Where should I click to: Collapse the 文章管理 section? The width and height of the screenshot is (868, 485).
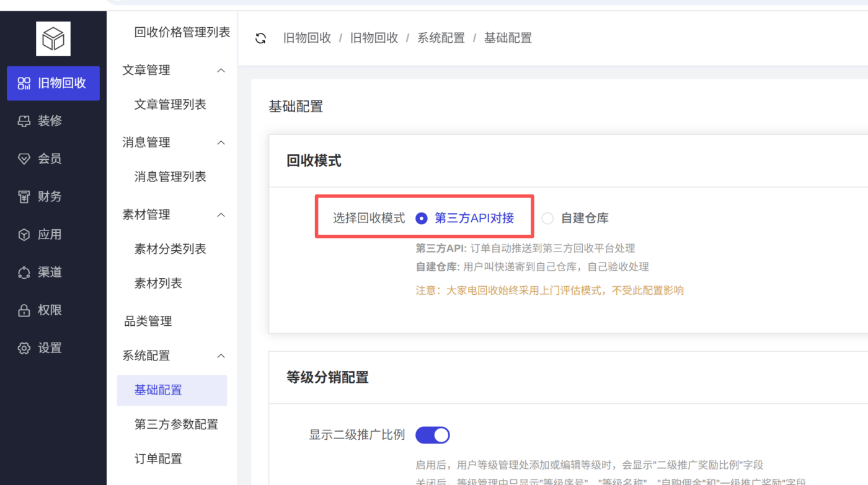(221, 70)
